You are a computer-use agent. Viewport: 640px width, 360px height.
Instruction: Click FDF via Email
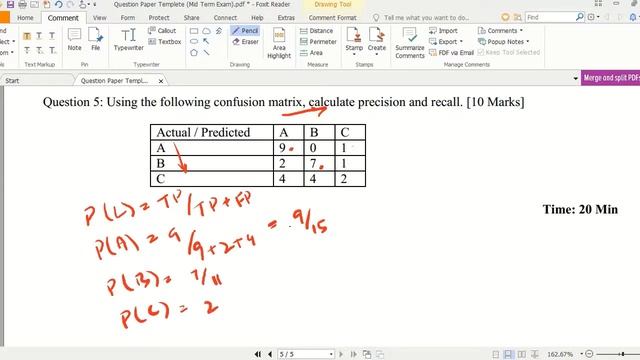tap(451, 53)
